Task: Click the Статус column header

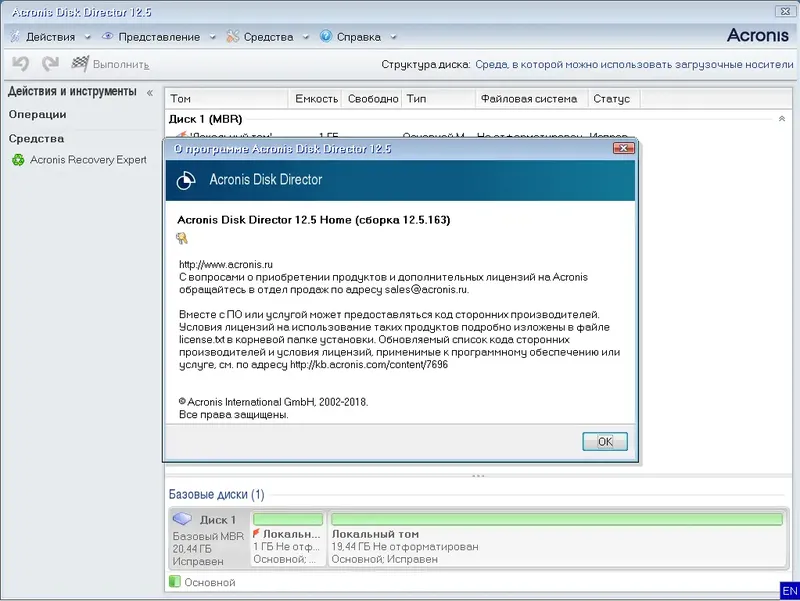Action: point(614,98)
